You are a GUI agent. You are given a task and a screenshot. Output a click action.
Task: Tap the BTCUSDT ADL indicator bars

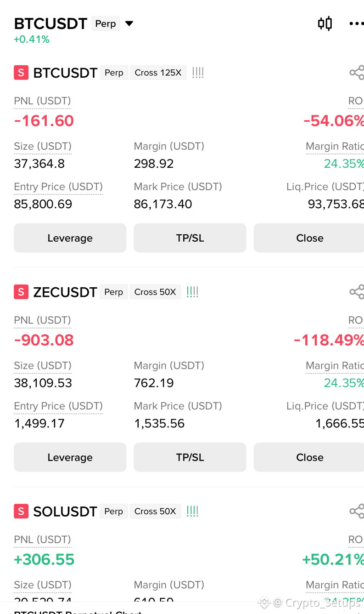[x=198, y=73]
